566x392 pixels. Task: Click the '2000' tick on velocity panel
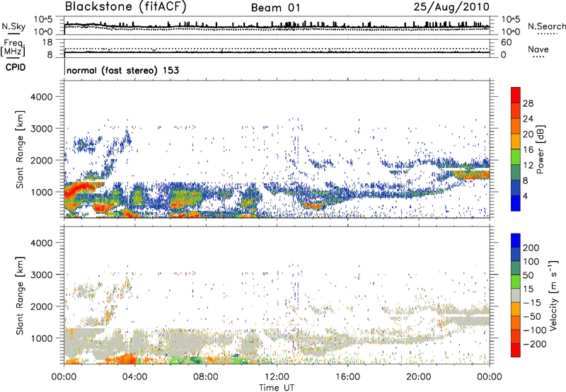[x=42, y=306]
